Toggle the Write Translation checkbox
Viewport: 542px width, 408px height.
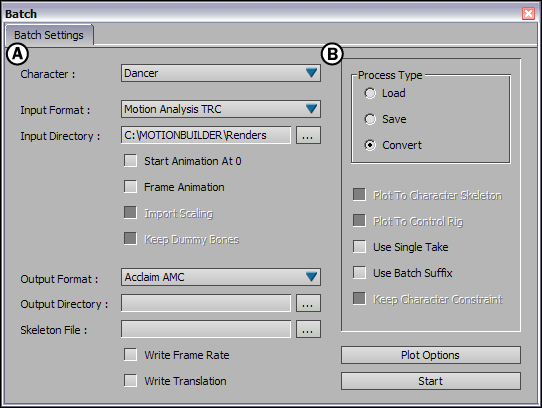tap(130, 381)
